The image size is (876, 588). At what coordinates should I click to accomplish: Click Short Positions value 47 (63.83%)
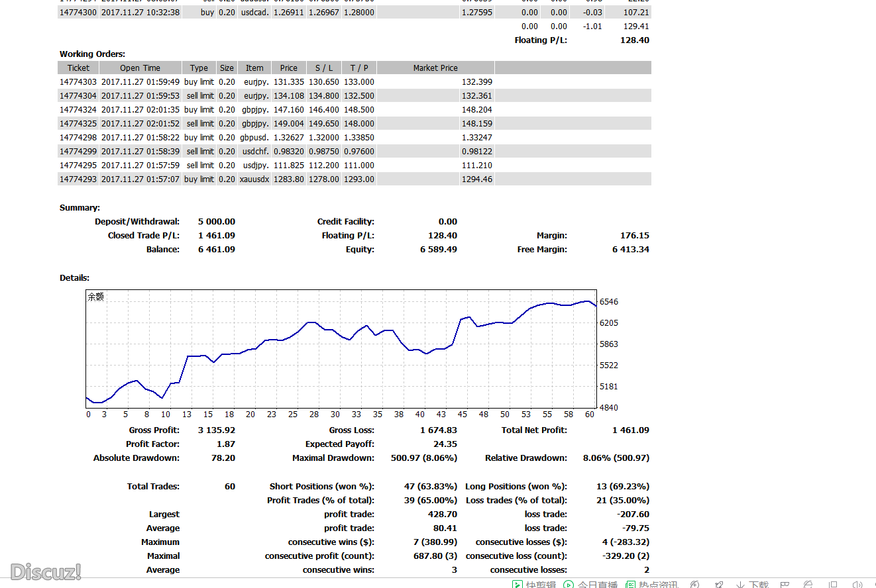pos(431,486)
